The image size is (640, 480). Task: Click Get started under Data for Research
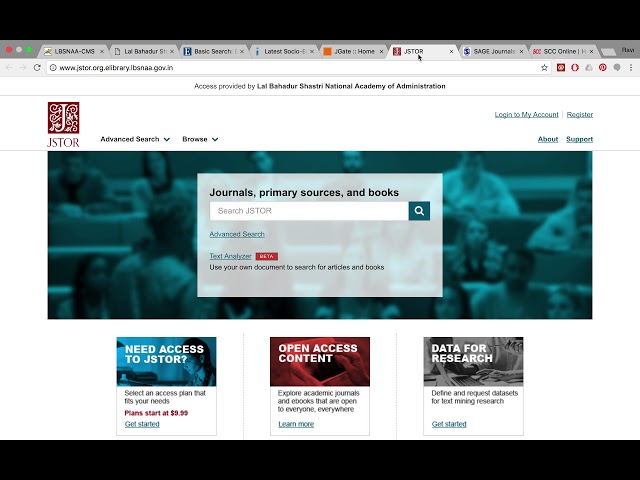pyautogui.click(x=449, y=424)
